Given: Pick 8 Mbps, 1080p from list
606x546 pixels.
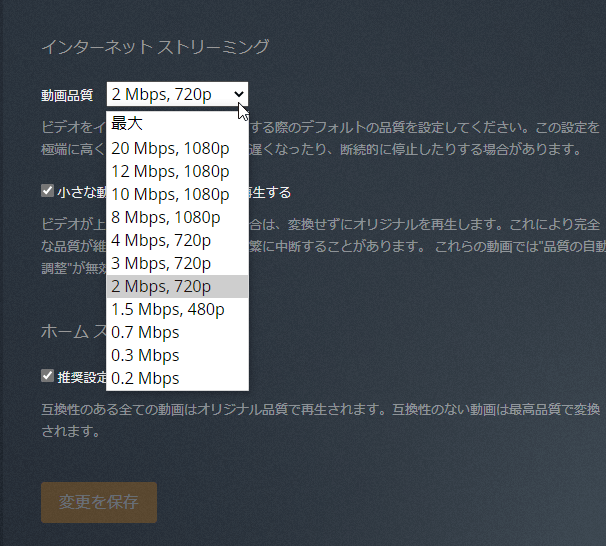Looking at the screenshot, I should point(177,217).
